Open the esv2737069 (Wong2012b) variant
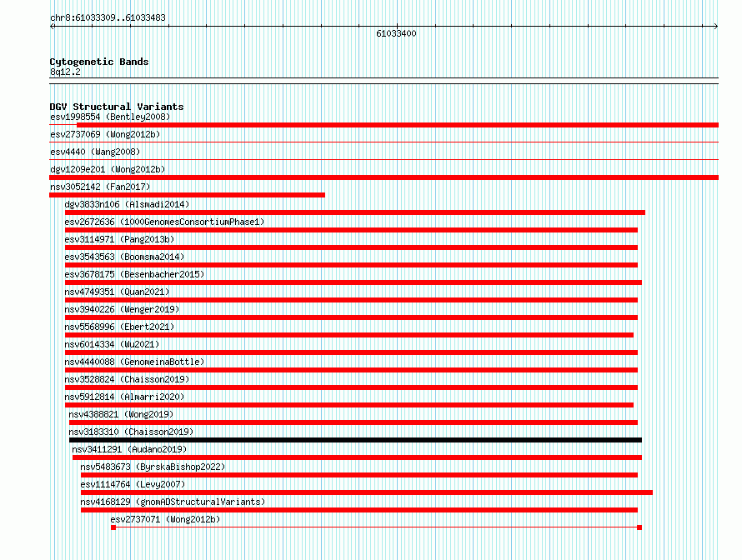Screen dimensions: 742x560 105,134
